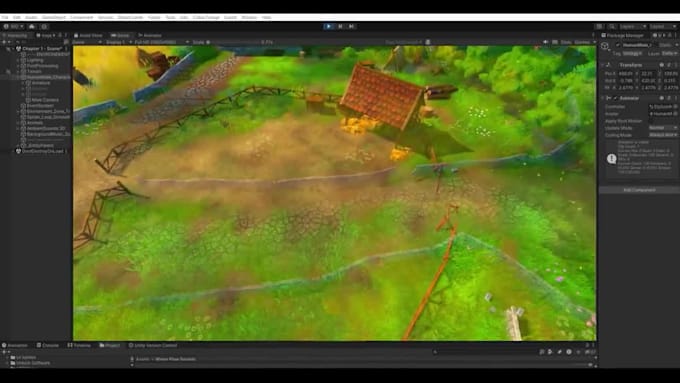This screenshot has height=383, width=680.
Task: Select the EventSystem object in Hierarchy
Action: [x=40, y=105]
